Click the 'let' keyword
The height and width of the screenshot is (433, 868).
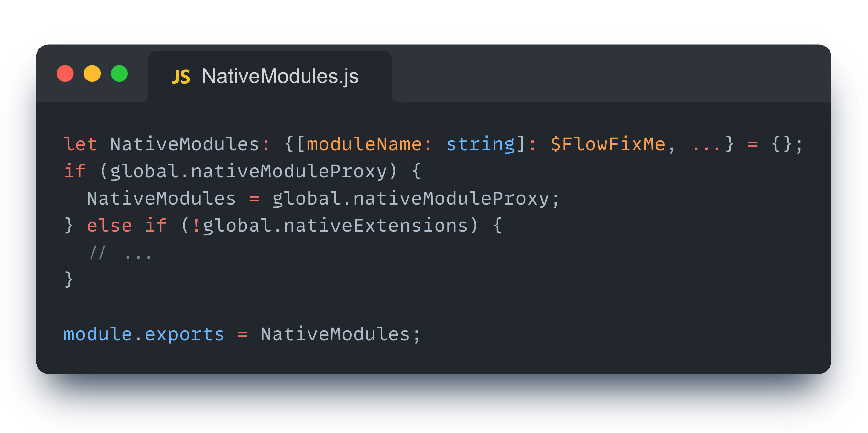[x=80, y=144]
